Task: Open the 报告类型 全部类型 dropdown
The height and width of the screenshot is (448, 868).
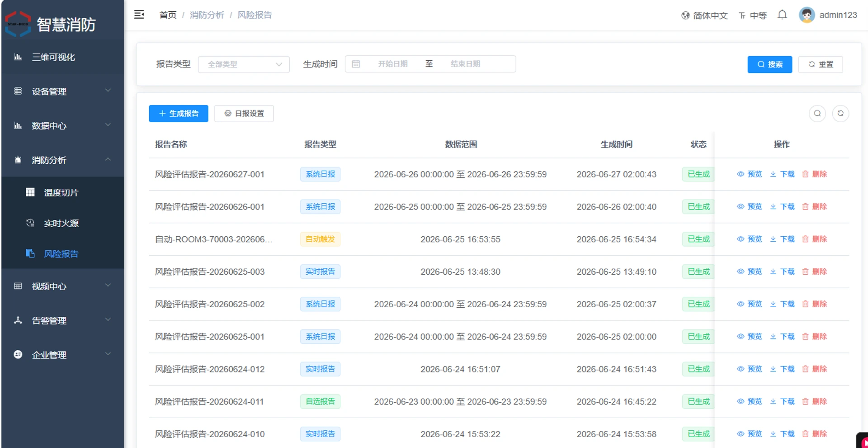Action: (x=244, y=64)
